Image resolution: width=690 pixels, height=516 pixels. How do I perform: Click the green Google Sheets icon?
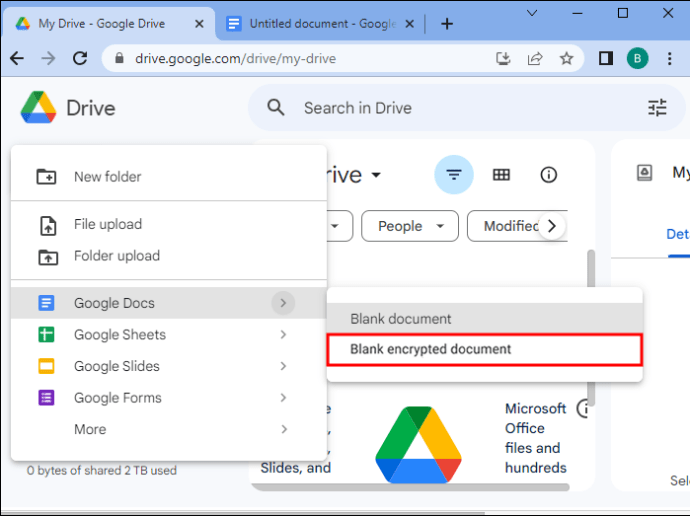(x=46, y=334)
